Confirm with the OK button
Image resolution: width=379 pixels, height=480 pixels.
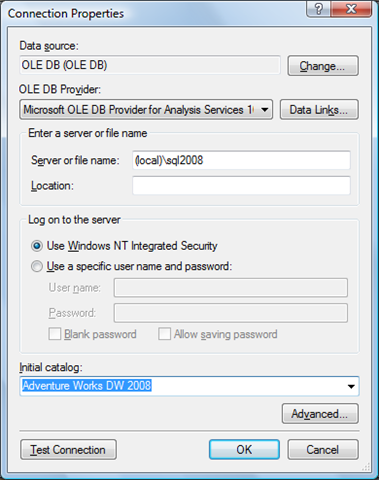click(x=244, y=450)
